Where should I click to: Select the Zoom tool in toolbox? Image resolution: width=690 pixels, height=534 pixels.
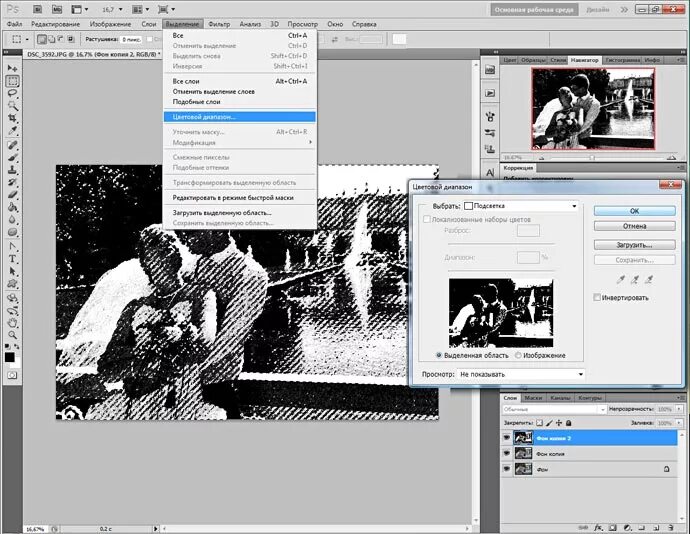point(12,335)
